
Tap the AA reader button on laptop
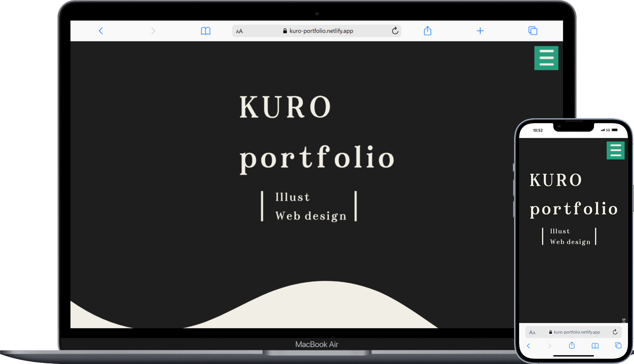click(x=239, y=31)
